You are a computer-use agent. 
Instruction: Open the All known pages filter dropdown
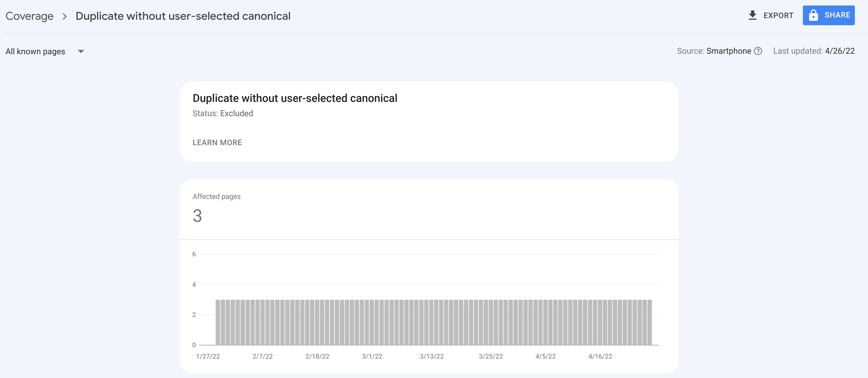(x=45, y=51)
